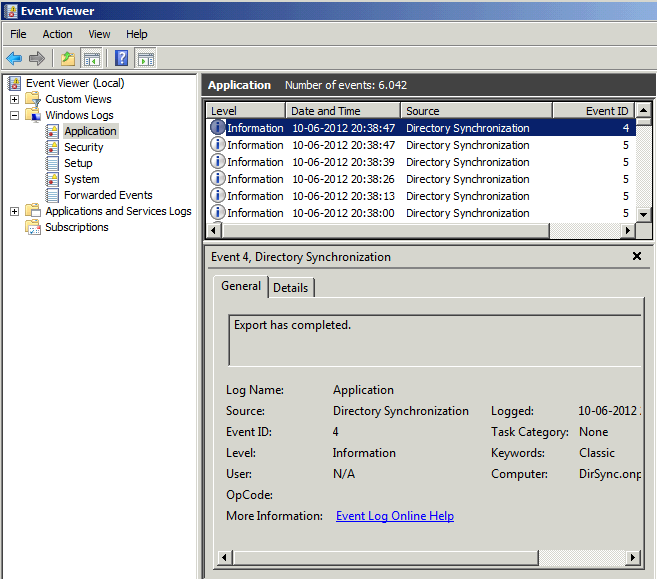
Task: Click the Security log icon in tree
Action: tap(52, 147)
